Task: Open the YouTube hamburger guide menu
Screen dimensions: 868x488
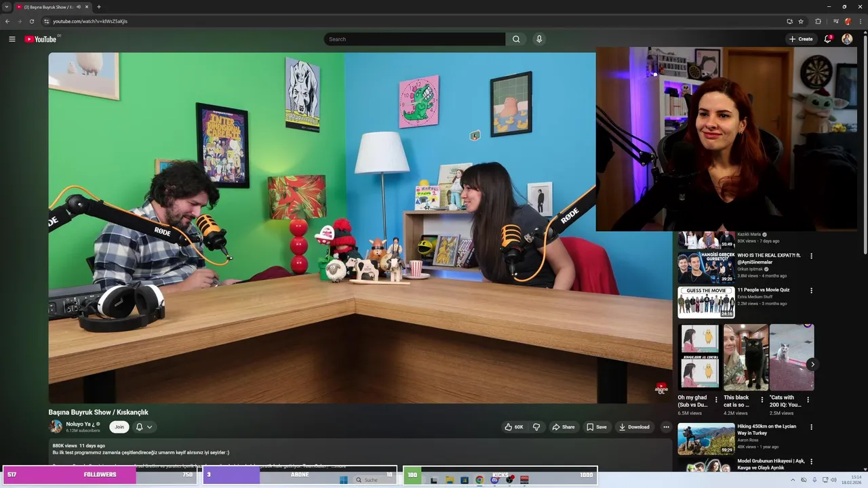Action: pyautogui.click(x=12, y=39)
